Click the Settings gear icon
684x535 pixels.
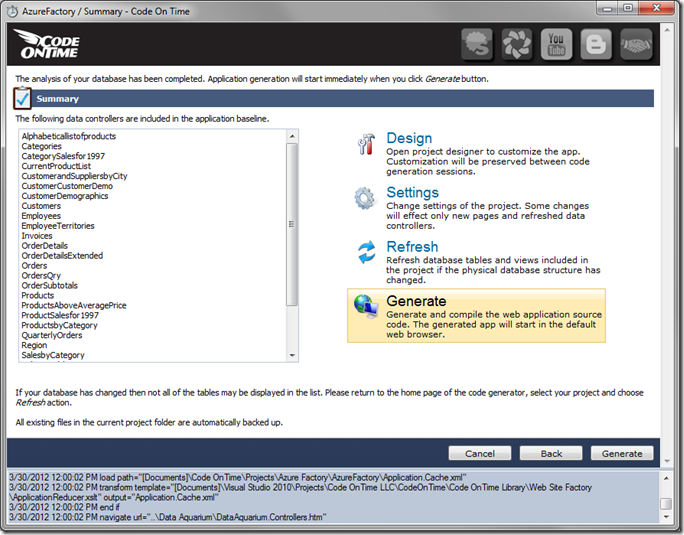[365, 198]
